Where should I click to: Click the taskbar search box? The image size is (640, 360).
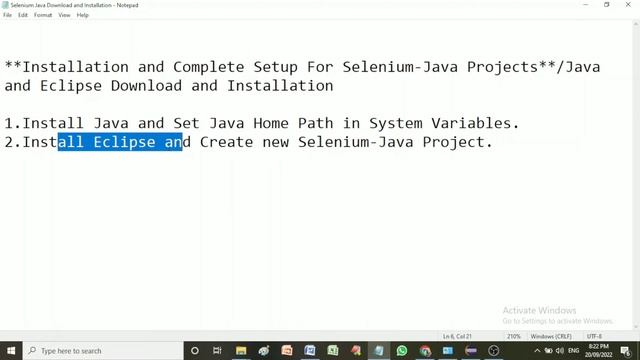[103, 351]
